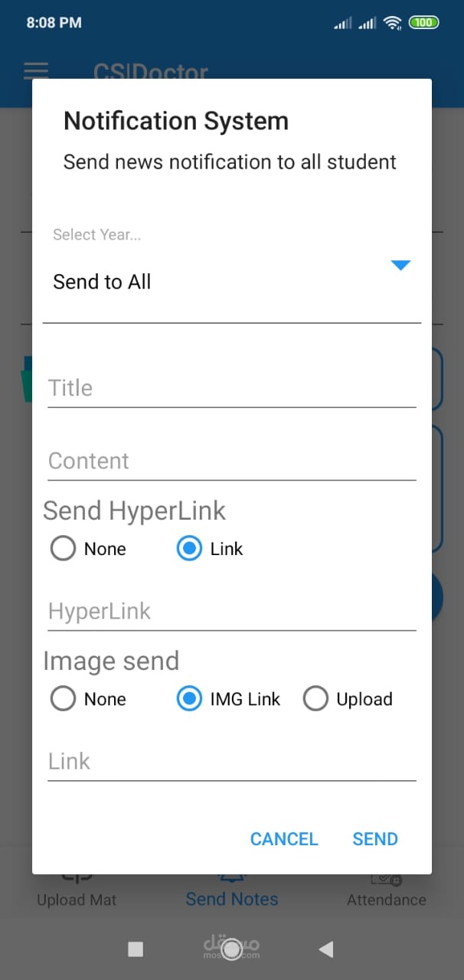Select None radio under Send HyperLink
Screen dimensions: 464x980
coord(63,549)
